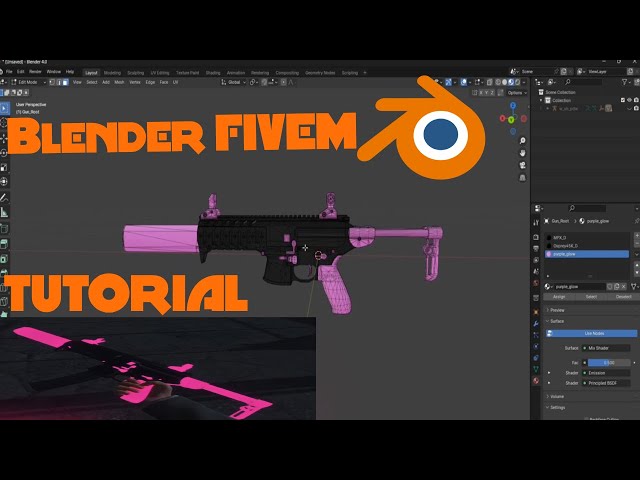The width and height of the screenshot is (640, 480).
Task: Open the Edit menu
Action: click(20, 72)
